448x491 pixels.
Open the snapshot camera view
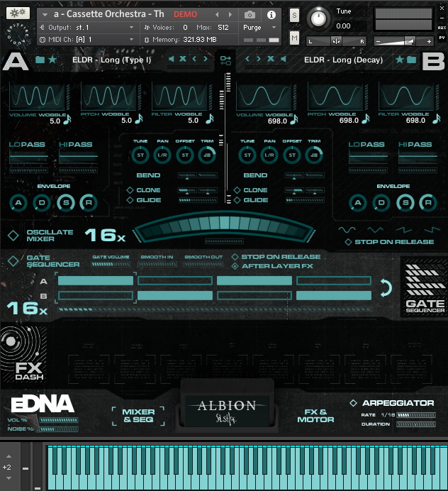250,15
